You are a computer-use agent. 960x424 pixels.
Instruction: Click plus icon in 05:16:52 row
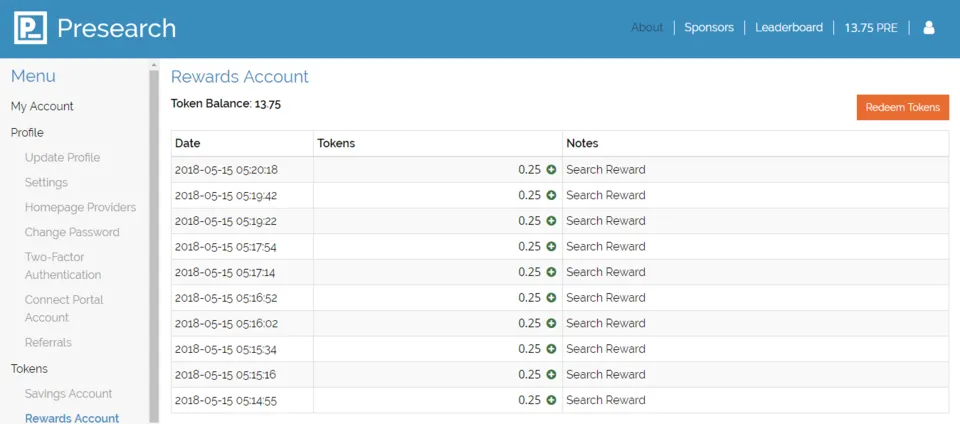point(551,297)
